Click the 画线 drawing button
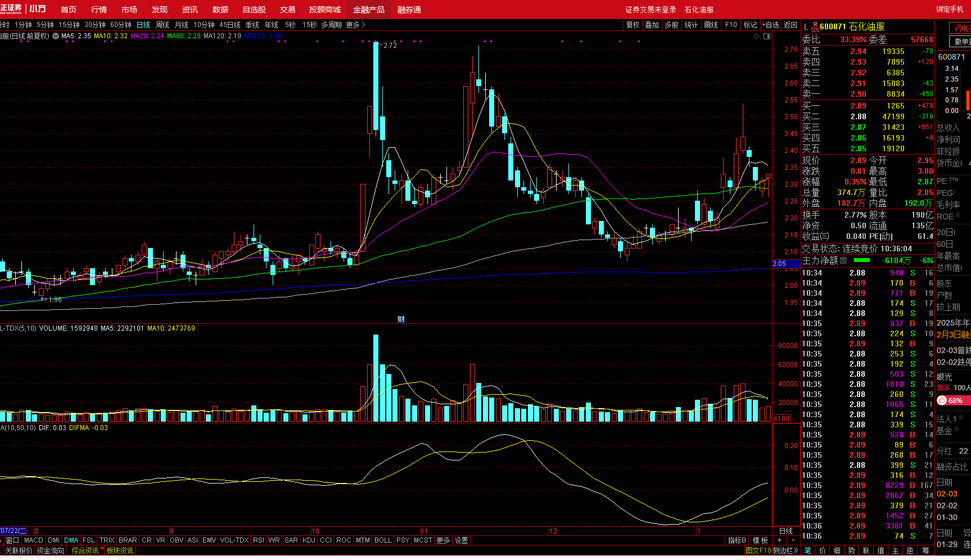 click(711, 25)
